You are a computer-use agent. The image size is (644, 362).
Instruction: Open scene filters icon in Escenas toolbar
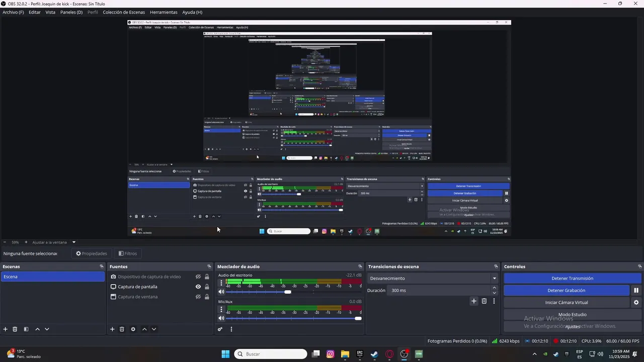click(26, 329)
